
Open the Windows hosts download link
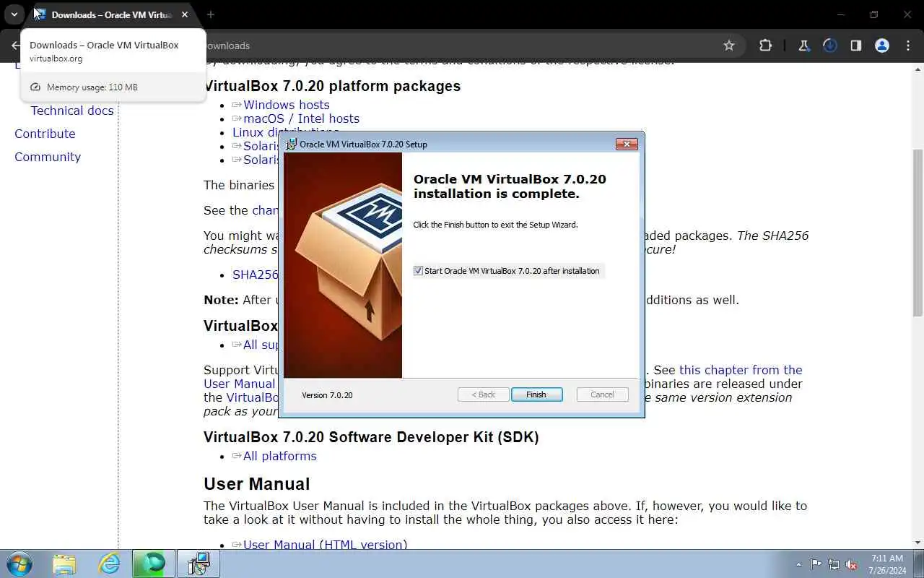coord(287,105)
